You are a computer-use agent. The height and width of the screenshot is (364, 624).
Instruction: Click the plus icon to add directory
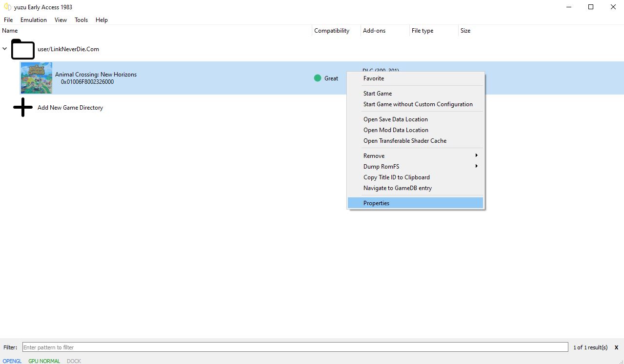[23, 107]
